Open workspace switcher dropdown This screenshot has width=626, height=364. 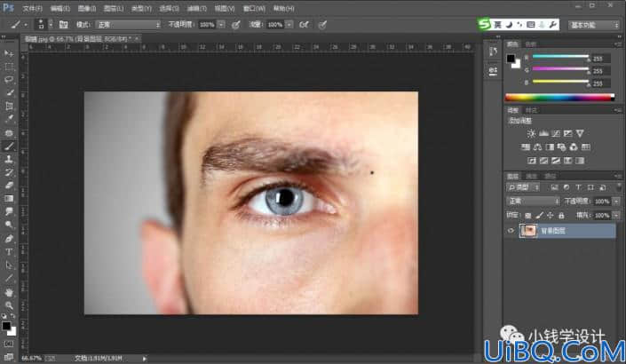click(x=594, y=25)
